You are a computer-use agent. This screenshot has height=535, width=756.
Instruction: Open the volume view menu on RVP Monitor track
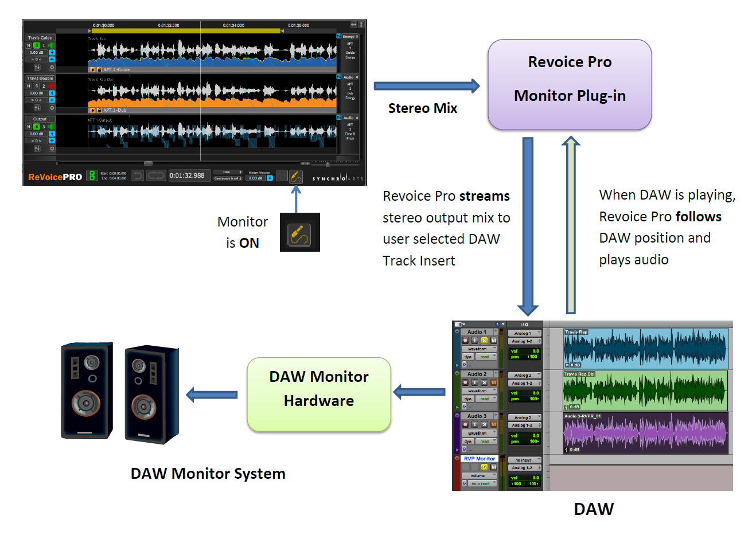(x=479, y=475)
